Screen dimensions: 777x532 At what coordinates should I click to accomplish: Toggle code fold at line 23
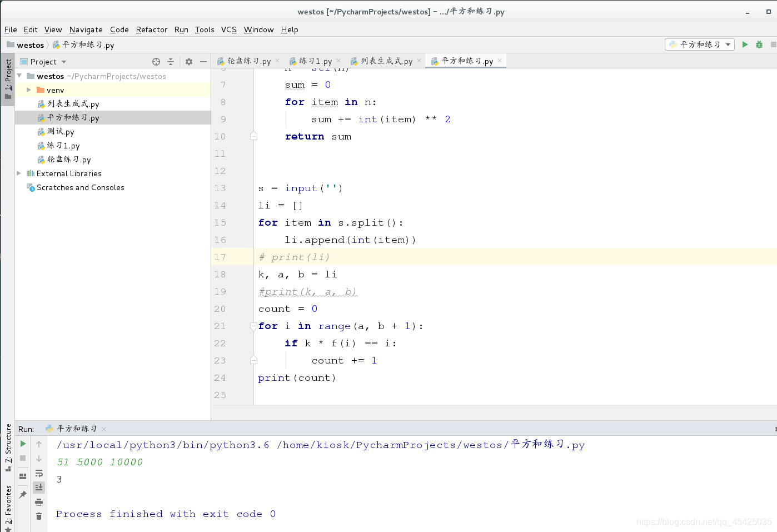(253, 360)
